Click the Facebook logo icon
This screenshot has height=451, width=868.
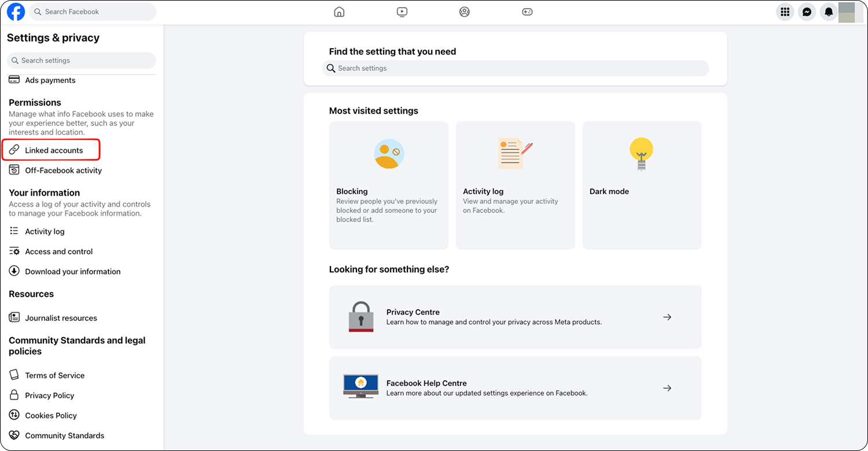16,12
